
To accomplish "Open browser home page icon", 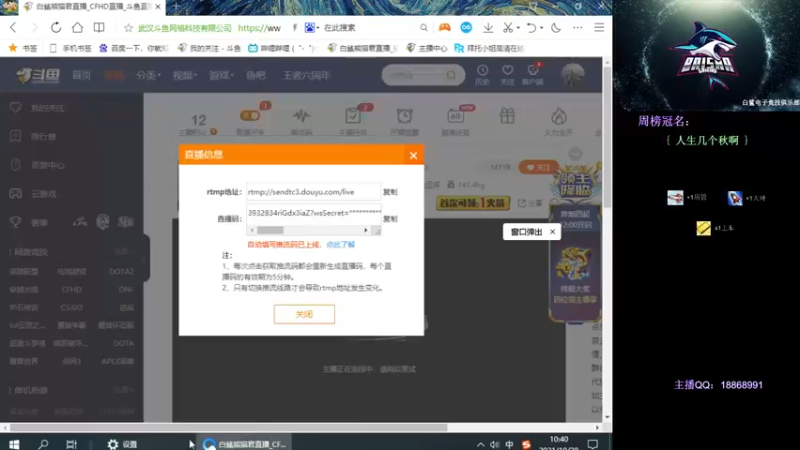I will (x=77, y=28).
